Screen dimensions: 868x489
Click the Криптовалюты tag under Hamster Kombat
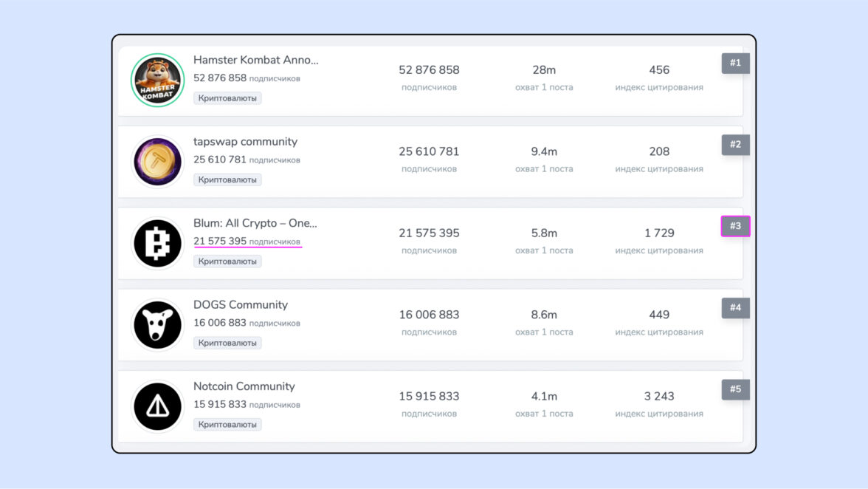227,98
